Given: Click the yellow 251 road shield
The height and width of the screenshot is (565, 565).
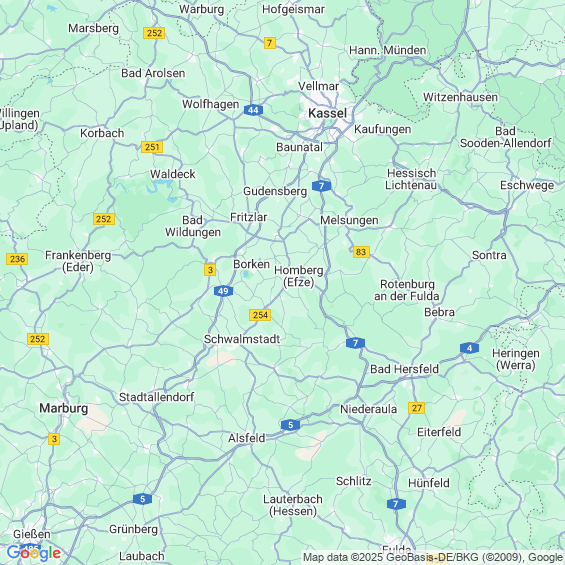Looking at the screenshot, I should click(x=152, y=147).
